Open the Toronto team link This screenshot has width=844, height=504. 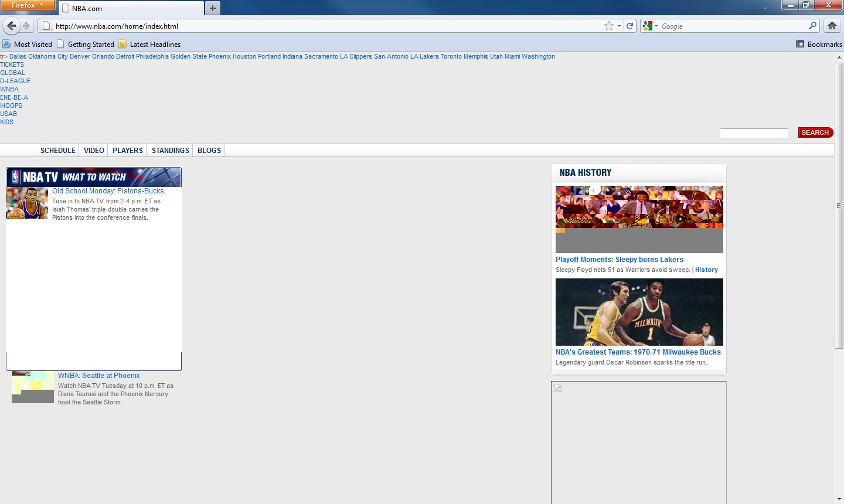pos(451,57)
